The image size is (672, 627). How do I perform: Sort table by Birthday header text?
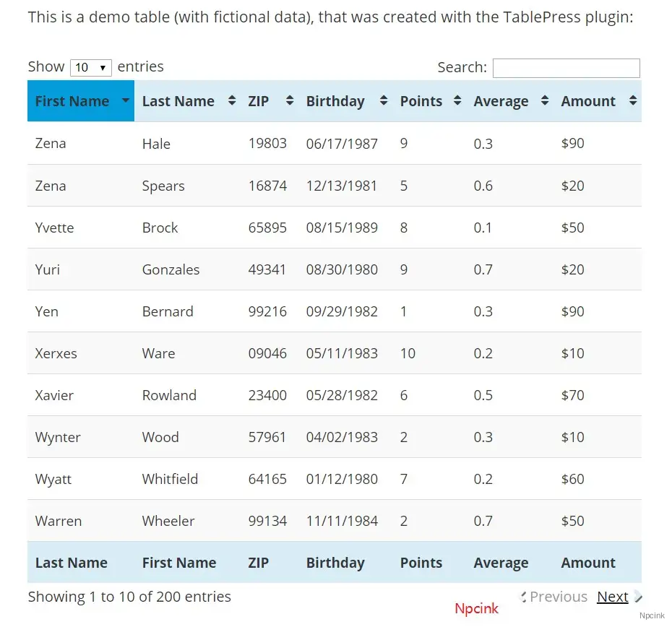click(335, 101)
